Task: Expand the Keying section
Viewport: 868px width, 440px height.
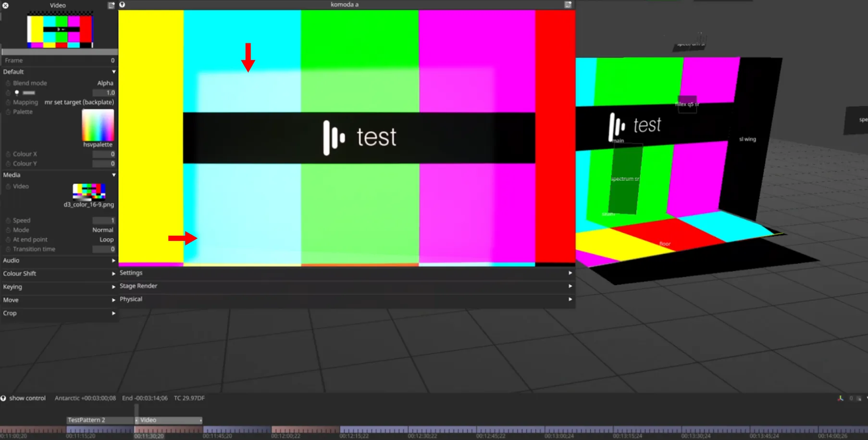Action: coord(113,287)
